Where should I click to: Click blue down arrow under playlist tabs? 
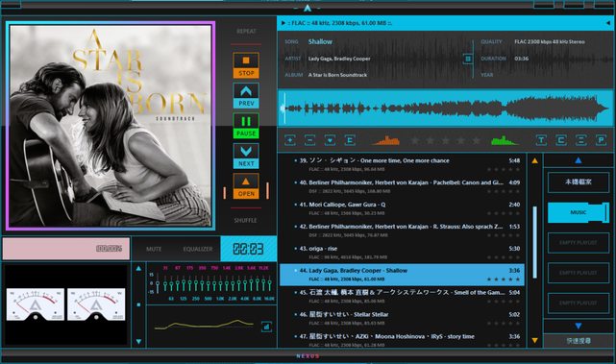[x=579, y=326]
